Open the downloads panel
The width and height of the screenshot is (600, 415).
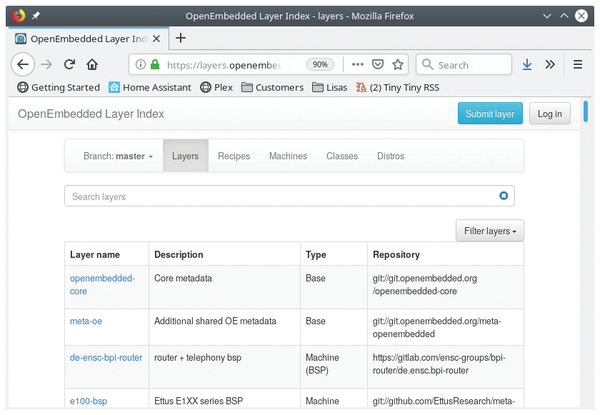tap(527, 64)
